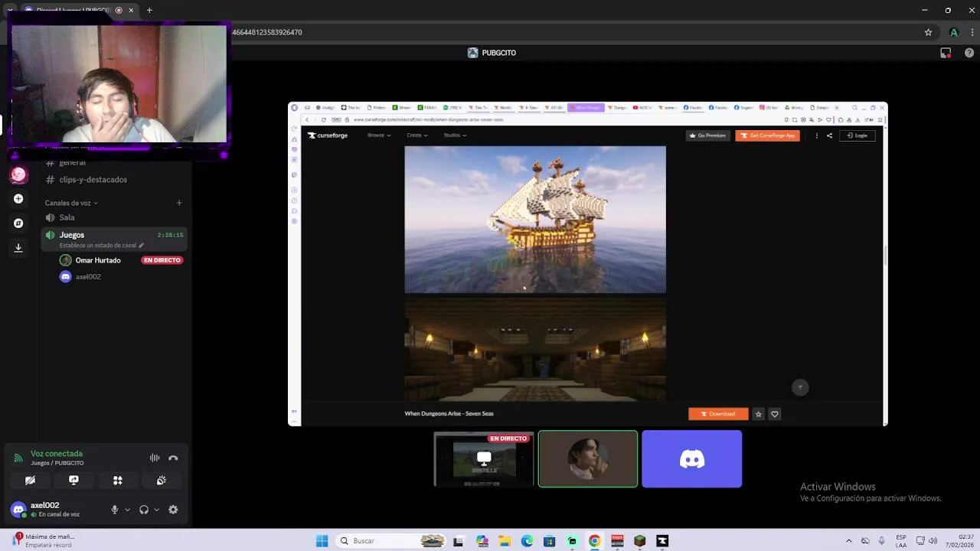
Task: Click the Voz conectada status text
Action: tap(57, 454)
